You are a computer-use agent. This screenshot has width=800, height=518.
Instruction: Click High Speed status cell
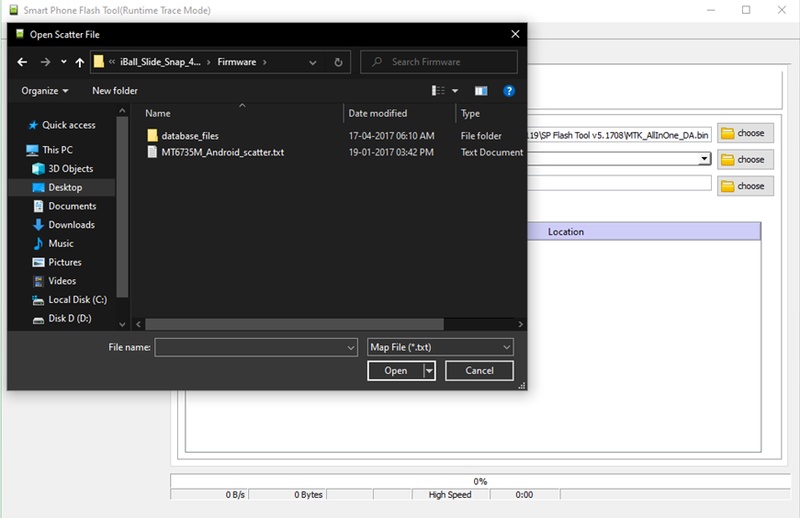tap(450, 495)
